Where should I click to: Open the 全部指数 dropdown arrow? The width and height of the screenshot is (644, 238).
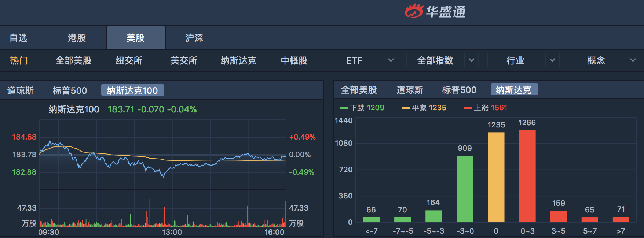[472, 60]
